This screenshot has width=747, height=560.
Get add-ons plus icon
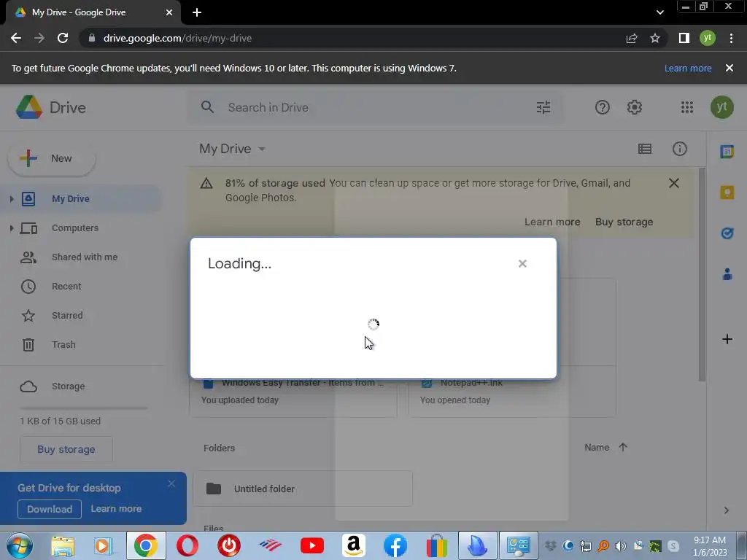point(727,339)
